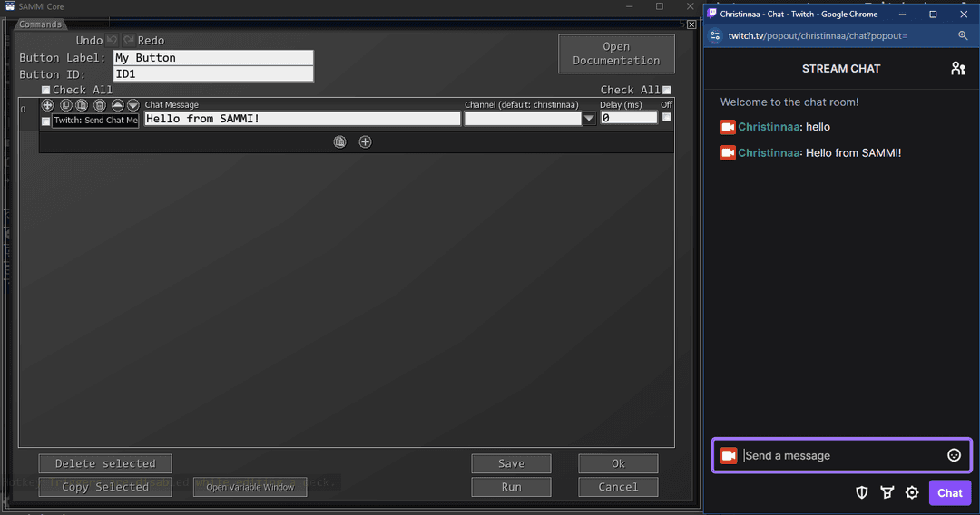Click broadcaster badge icon in message box
The image size is (980, 515).
[728, 455]
